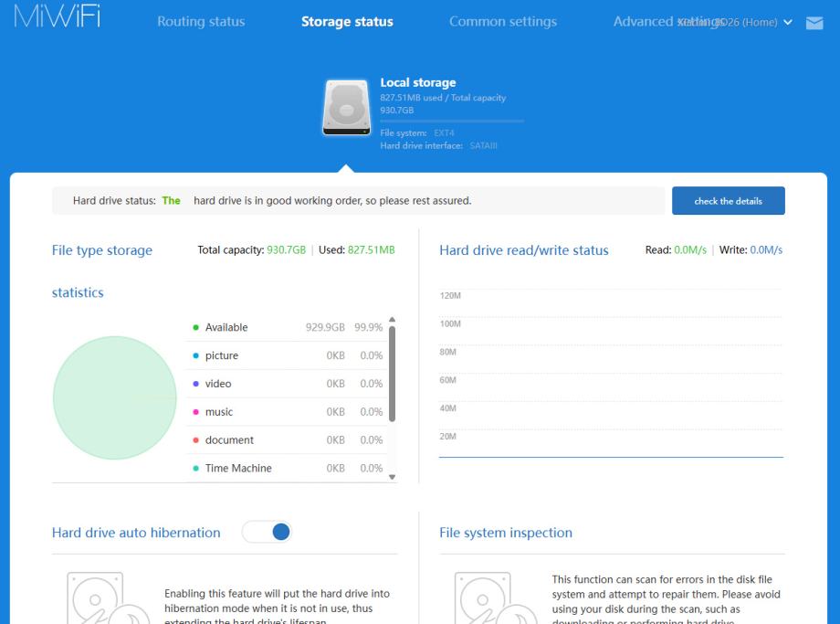This screenshot has height=624, width=840.
Task: Click the blue picture legend dot
Action: (x=195, y=355)
